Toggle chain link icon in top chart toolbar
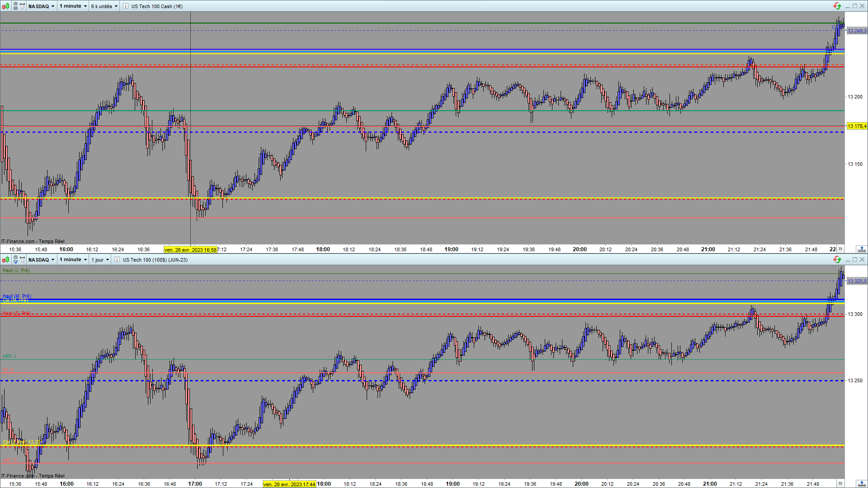 [15, 6]
